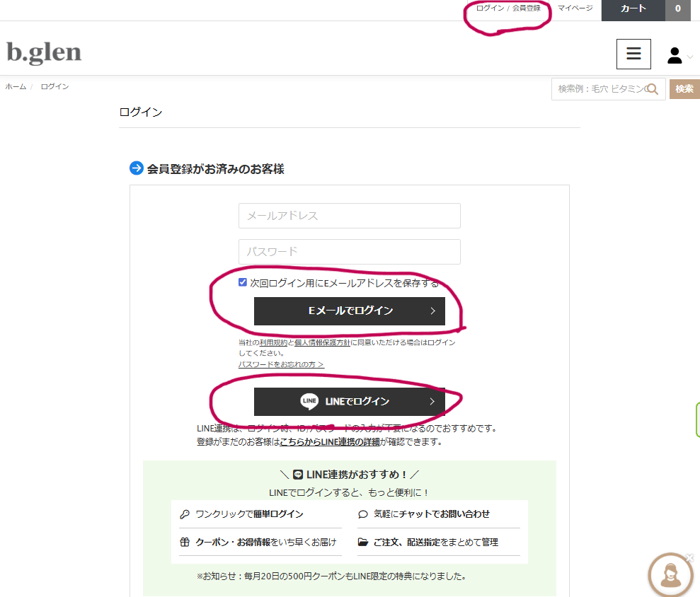Viewport: 700px width, 597px height.
Task: Click the user account profile icon
Action: 675,55
